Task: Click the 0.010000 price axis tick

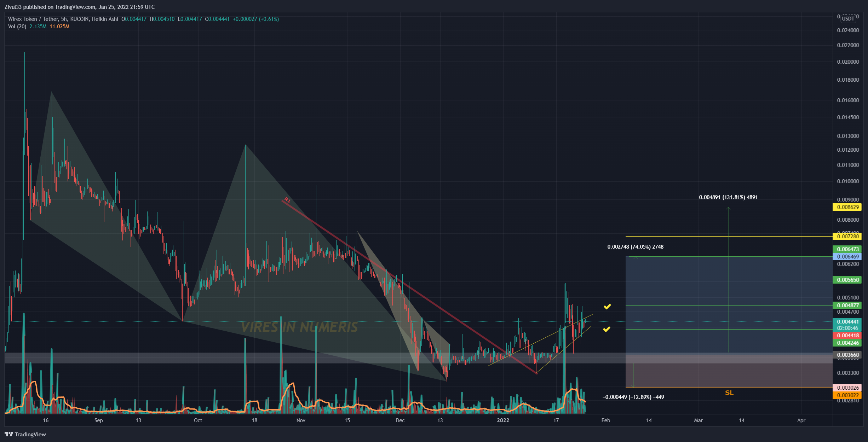Action: point(848,181)
